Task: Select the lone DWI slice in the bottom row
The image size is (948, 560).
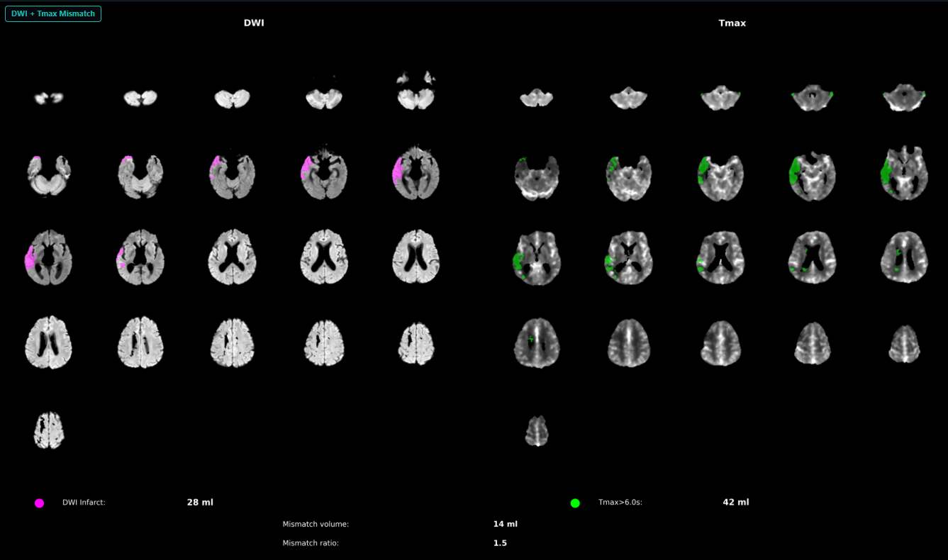Action: [49, 430]
